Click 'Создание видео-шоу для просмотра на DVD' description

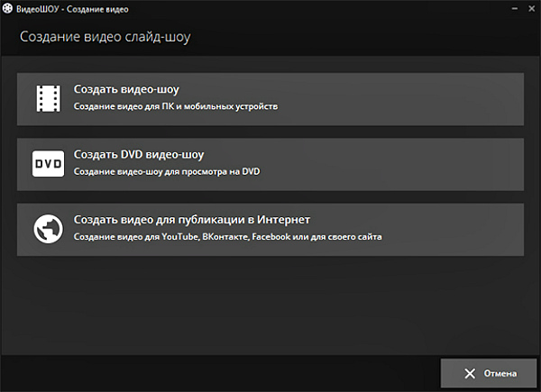point(166,171)
